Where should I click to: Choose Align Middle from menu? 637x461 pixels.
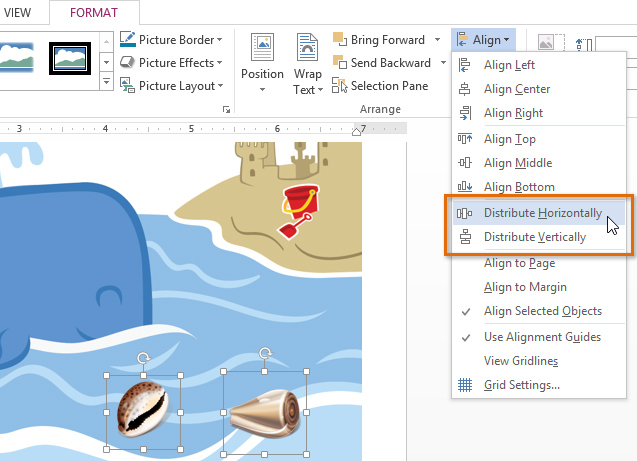[539, 163]
